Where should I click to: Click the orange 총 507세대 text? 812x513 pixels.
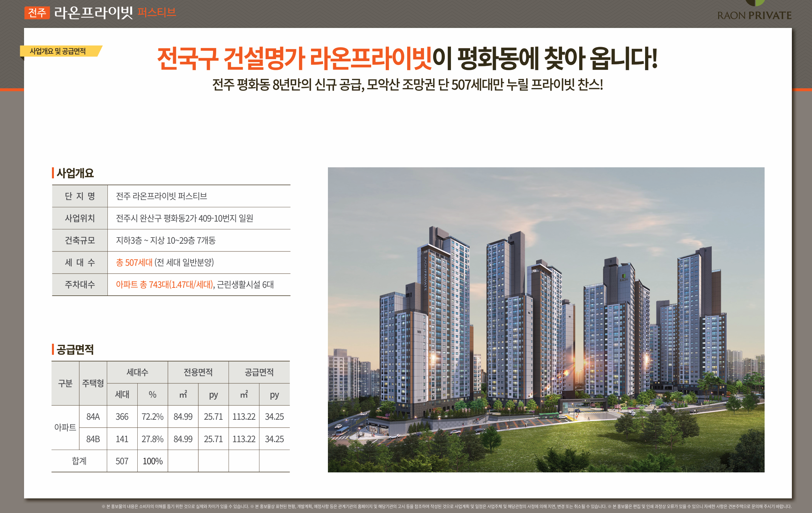[x=134, y=263]
